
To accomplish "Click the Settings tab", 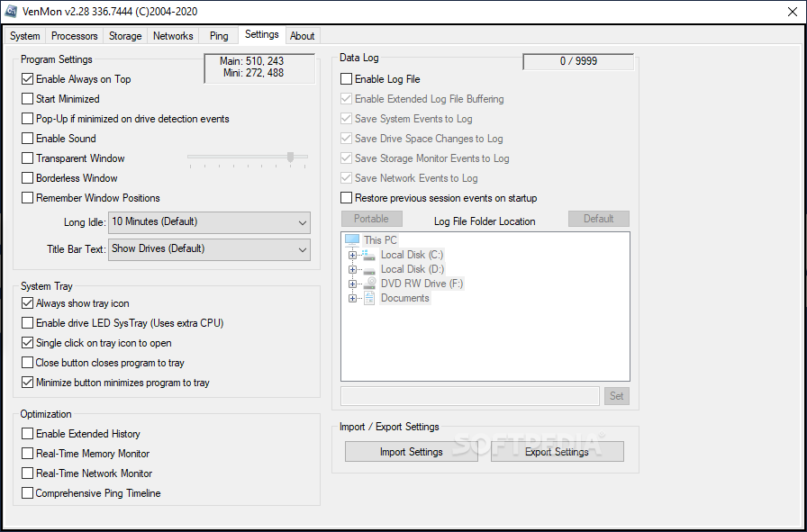I will (x=262, y=34).
